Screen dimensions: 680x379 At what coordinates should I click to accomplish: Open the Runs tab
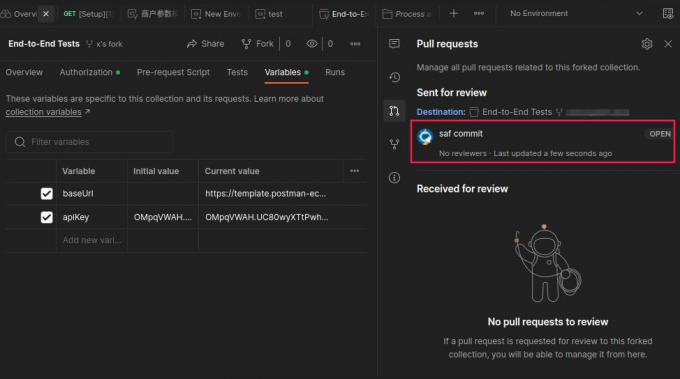pyautogui.click(x=335, y=72)
